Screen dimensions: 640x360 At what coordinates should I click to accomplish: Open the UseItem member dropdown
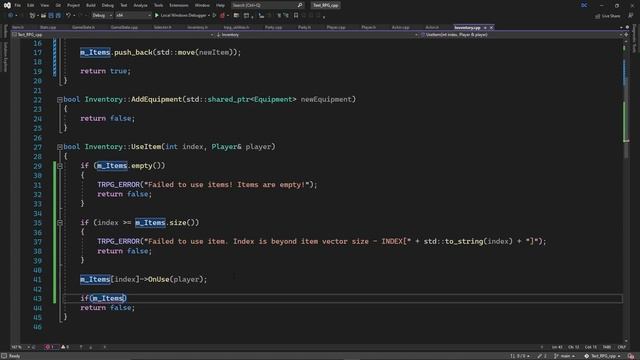tap(521, 35)
